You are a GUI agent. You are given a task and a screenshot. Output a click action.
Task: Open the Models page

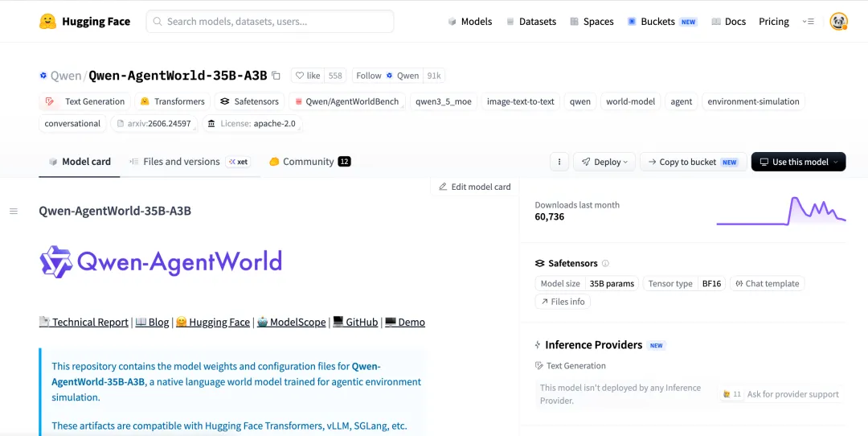469,22
